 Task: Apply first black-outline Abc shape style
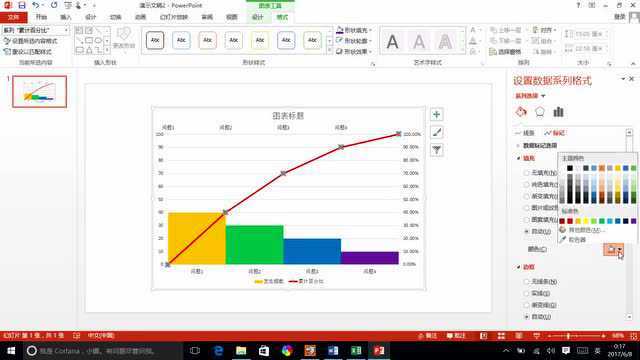(x=155, y=40)
